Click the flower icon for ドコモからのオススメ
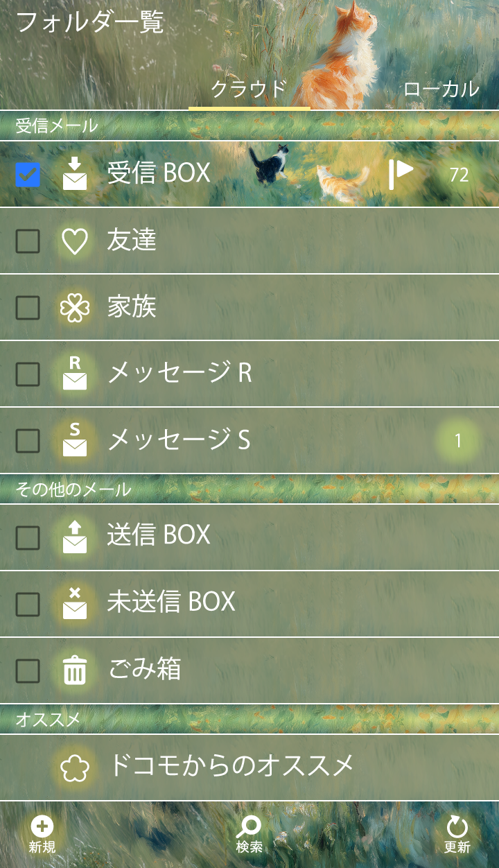 75,767
